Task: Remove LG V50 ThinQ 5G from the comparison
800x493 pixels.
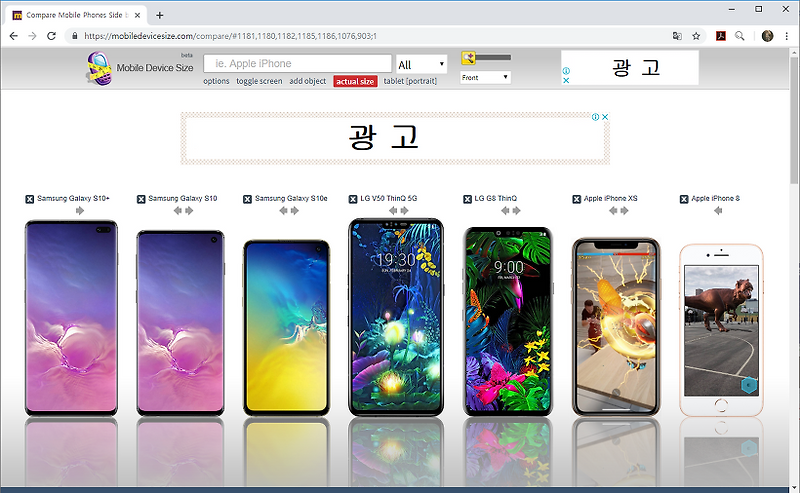Action: pyautogui.click(x=353, y=199)
